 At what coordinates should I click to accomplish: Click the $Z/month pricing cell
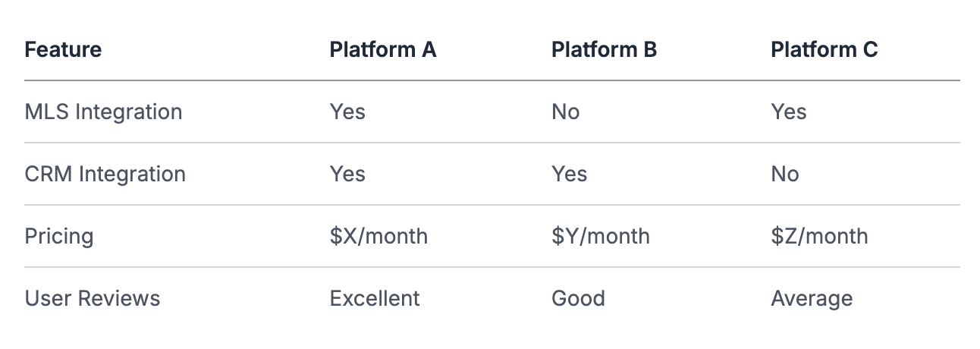tap(819, 236)
